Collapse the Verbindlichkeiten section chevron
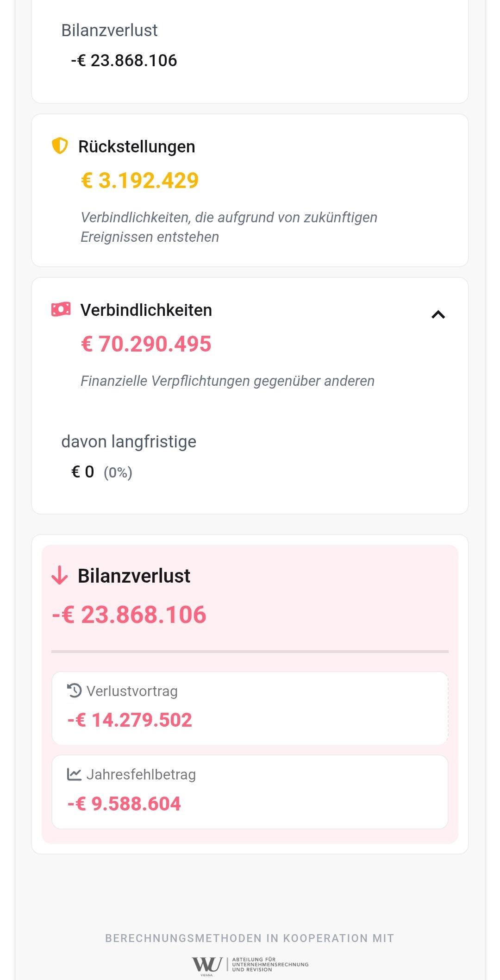Image resolution: width=500 pixels, height=980 pixels. pos(438,314)
